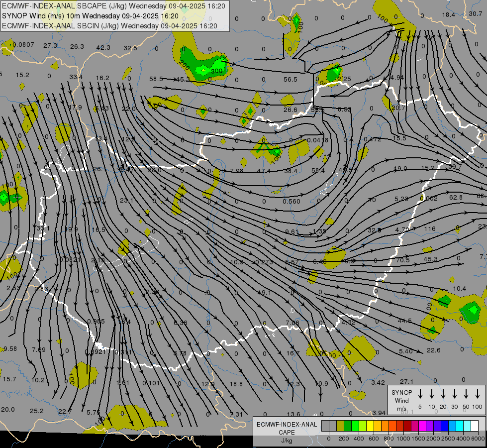Click the map value 9.58
Image resolution: width=487 pixels, height=448 pixels.
10,349
